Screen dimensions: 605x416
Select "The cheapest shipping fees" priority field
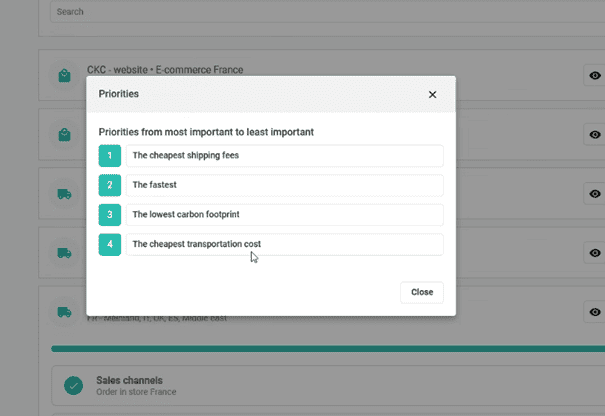[285, 156]
